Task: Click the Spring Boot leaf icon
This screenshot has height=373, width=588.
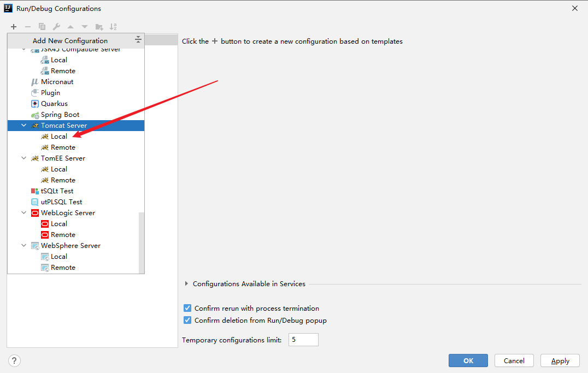Action: (x=35, y=115)
